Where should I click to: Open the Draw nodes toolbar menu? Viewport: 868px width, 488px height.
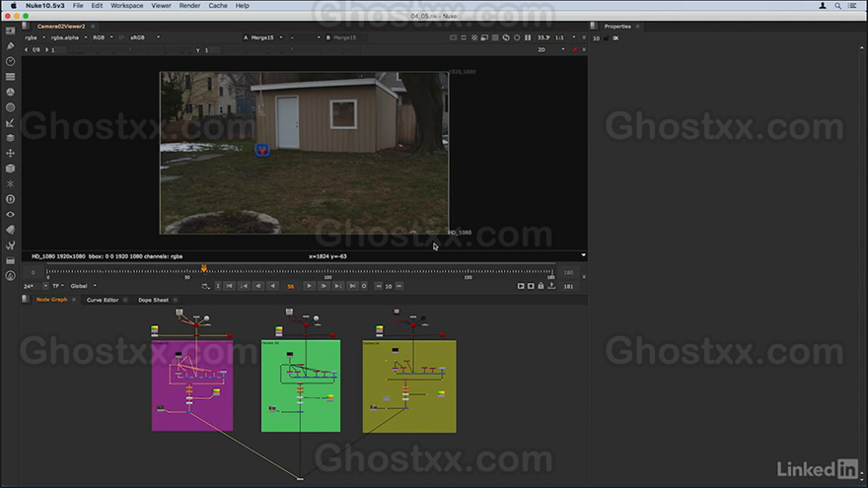(10, 46)
